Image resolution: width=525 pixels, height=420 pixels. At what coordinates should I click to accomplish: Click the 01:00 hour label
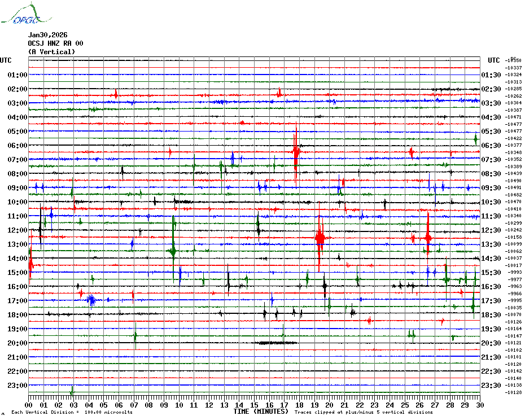[17, 75]
